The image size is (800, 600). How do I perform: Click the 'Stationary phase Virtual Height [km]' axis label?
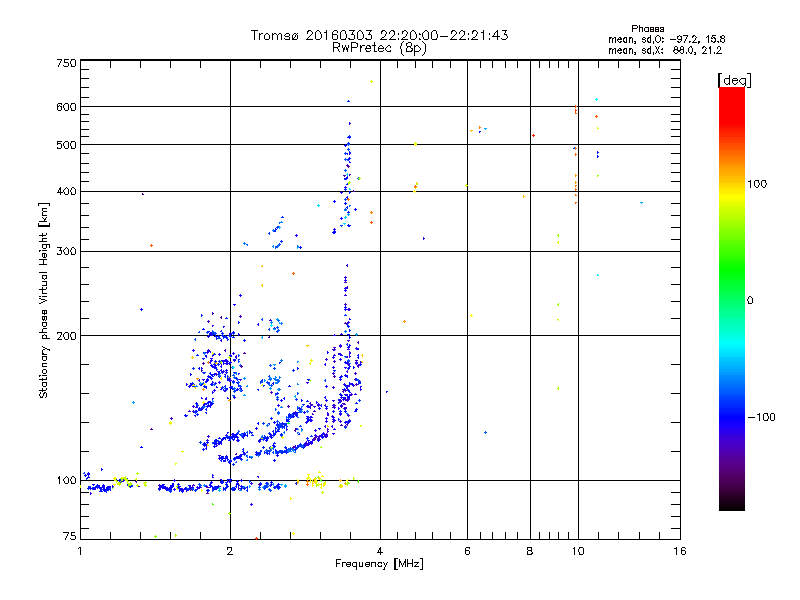[x=44, y=301]
